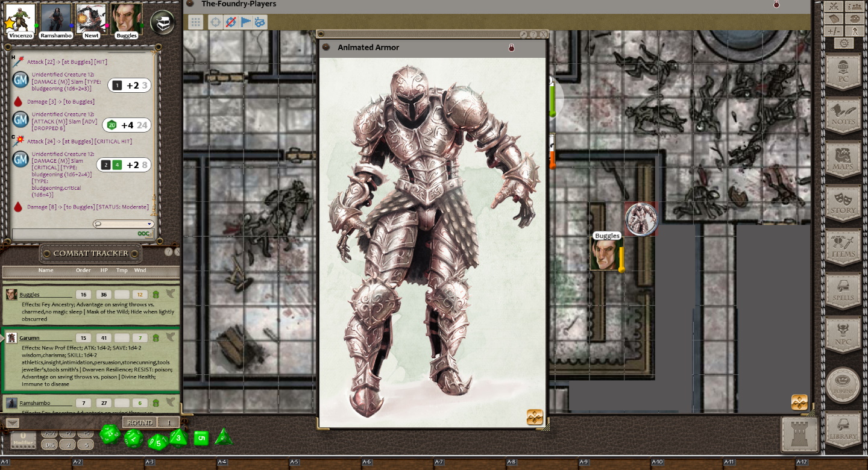
Task: Open the crossed swords combat tool
Action: pos(834,7)
